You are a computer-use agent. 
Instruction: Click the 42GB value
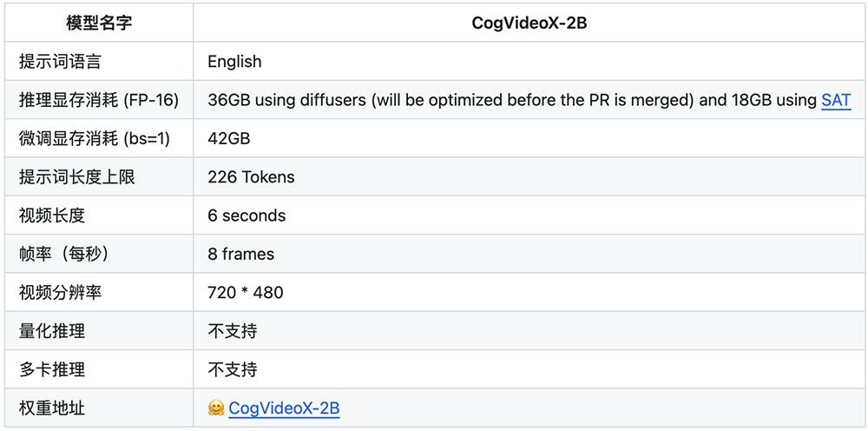click(229, 138)
